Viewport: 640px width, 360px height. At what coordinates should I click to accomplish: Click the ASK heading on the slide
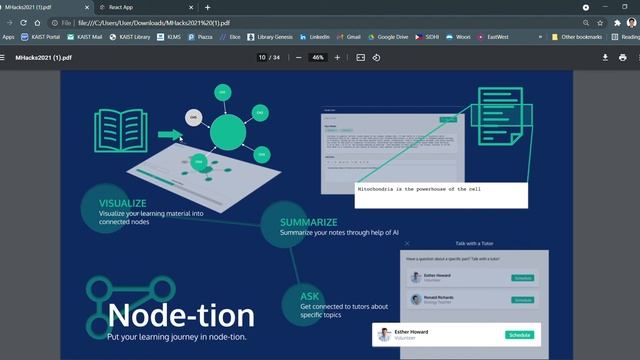[x=309, y=296]
